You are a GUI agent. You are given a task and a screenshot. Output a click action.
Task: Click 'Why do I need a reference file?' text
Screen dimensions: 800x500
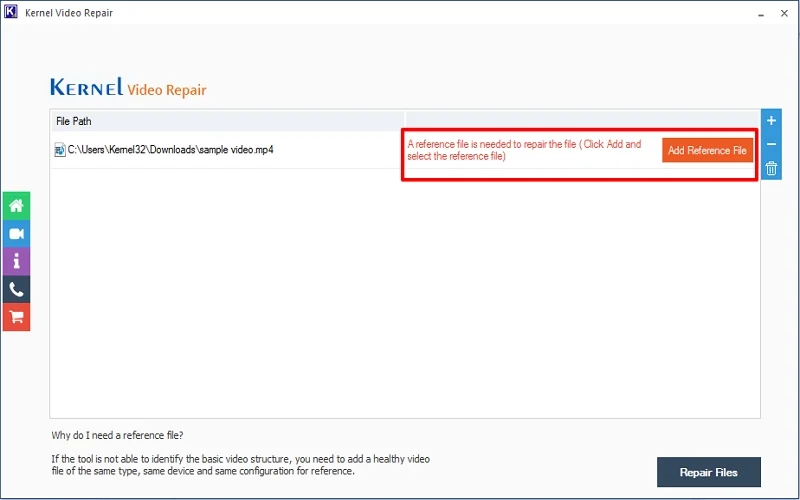point(117,435)
